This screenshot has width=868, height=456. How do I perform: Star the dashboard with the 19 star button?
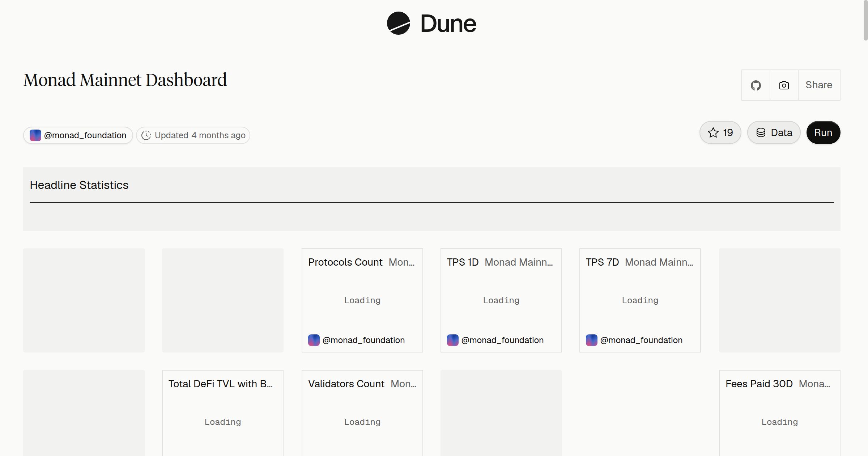coord(720,132)
